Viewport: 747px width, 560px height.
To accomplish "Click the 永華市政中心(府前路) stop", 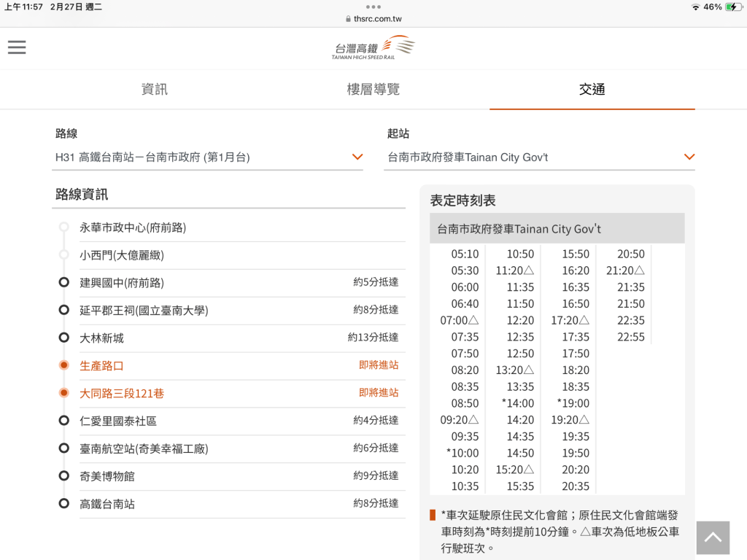I will click(133, 227).
